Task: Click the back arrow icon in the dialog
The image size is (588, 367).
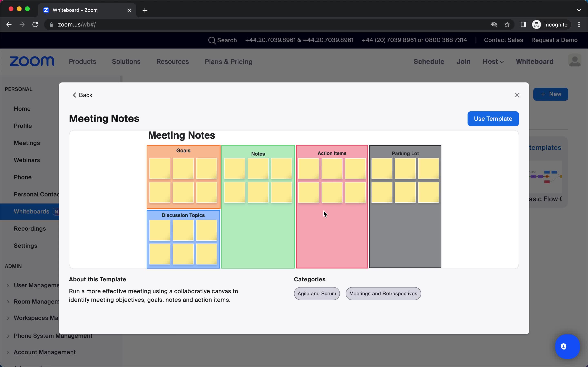Action: coord(75,95)
